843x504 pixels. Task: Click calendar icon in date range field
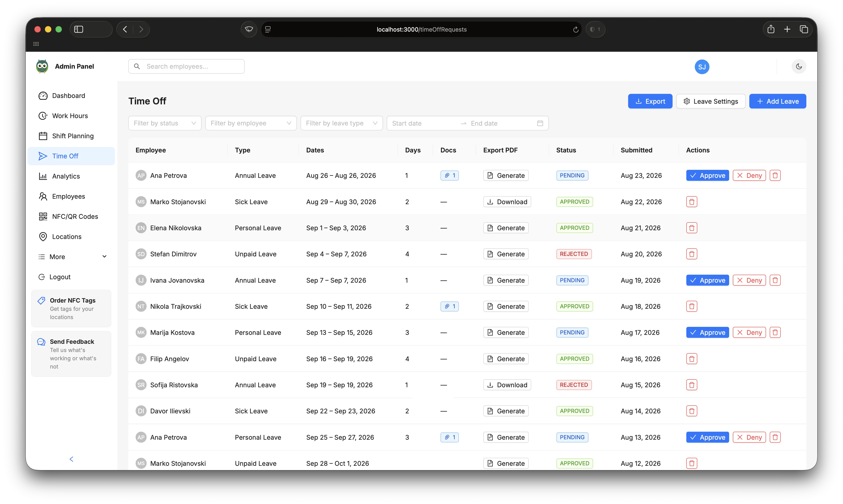[540, 123]
